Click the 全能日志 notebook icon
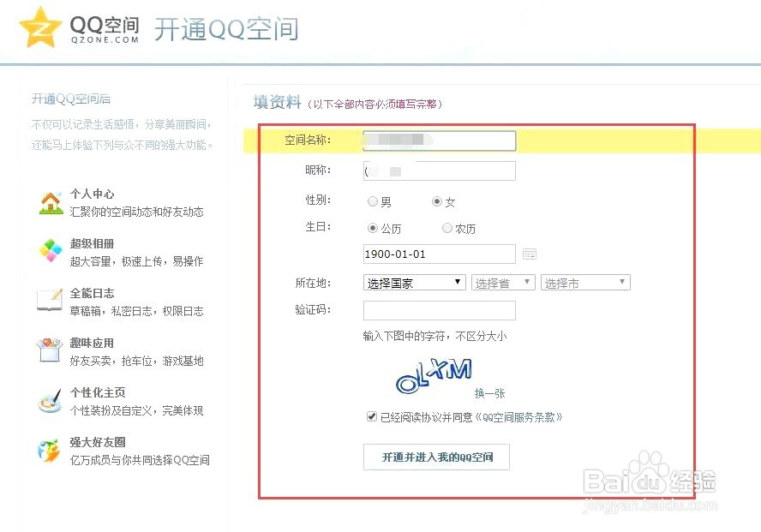The width and height of the screenshot is (761, 532). [x=50, y=300]
